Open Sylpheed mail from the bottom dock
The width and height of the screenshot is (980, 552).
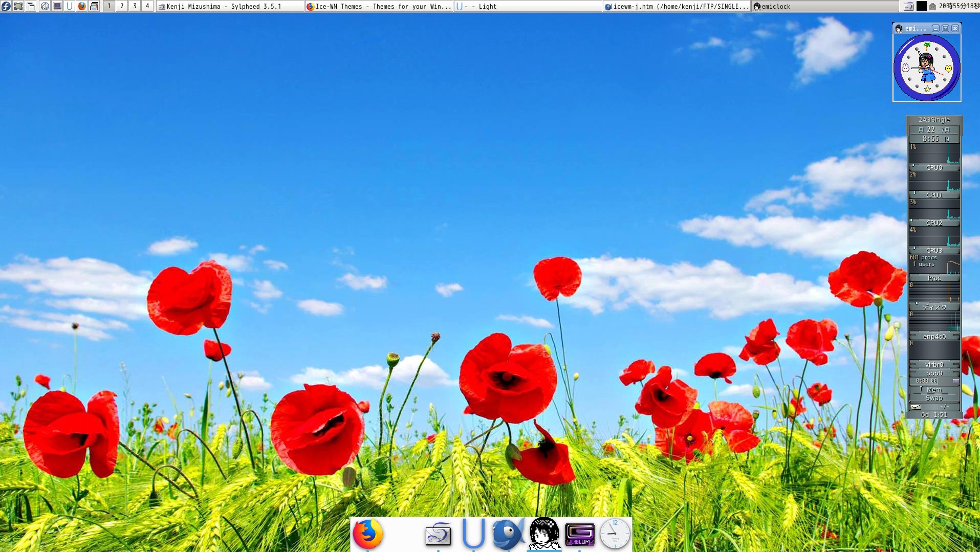point(439,535)
